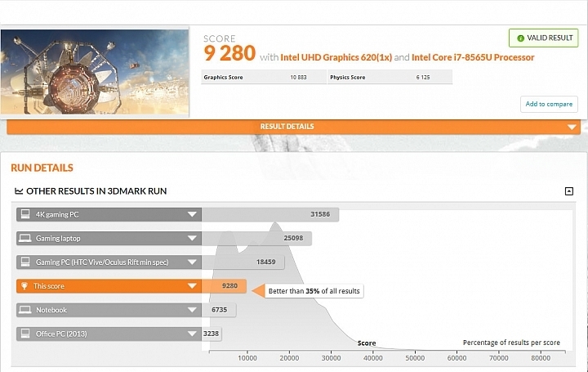Click the trophy icon on This score row
588x372 pixels.
click(x=24, y=286)
